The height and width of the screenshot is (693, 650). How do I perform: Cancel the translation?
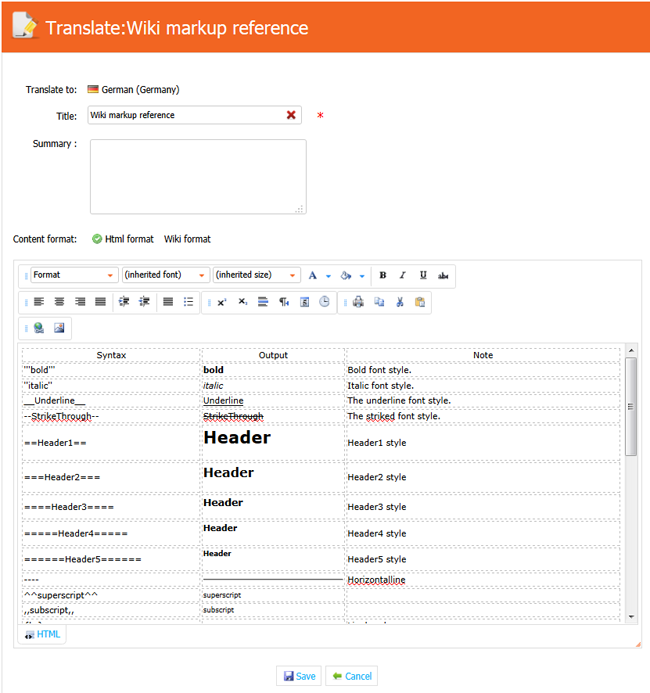(352, 676)
